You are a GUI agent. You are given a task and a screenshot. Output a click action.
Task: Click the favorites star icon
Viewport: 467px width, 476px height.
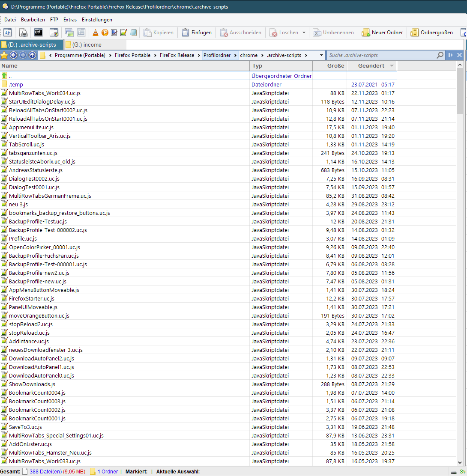coord(4,55)
